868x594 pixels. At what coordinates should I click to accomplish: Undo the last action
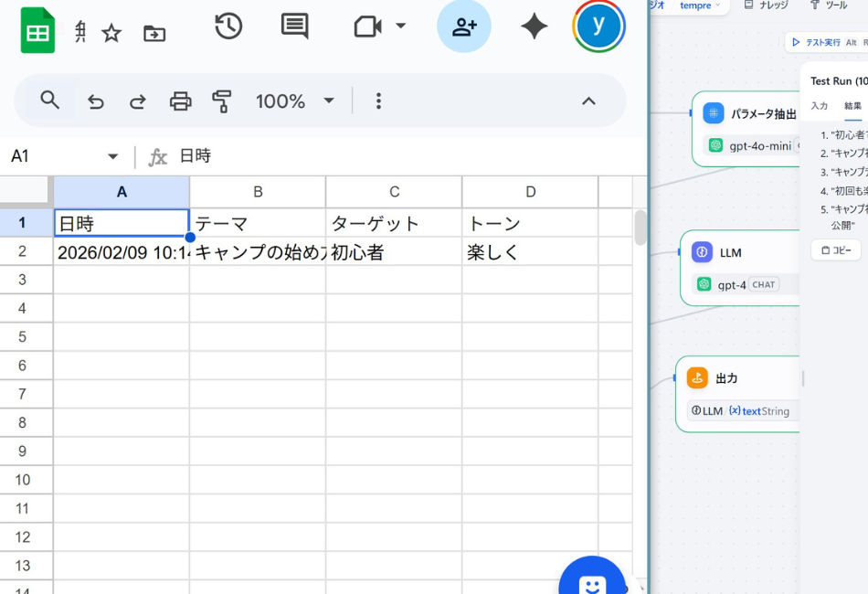pyautogui.click(x=96, y=101)
